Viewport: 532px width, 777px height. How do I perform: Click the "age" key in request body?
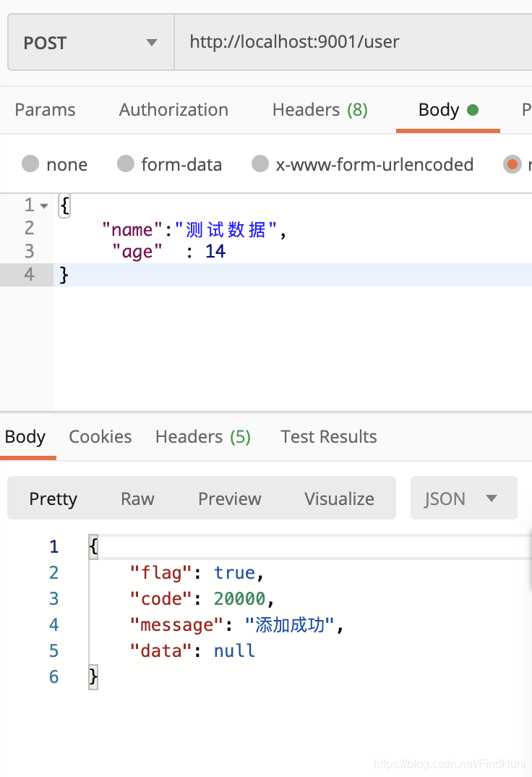tap(137, 252)
